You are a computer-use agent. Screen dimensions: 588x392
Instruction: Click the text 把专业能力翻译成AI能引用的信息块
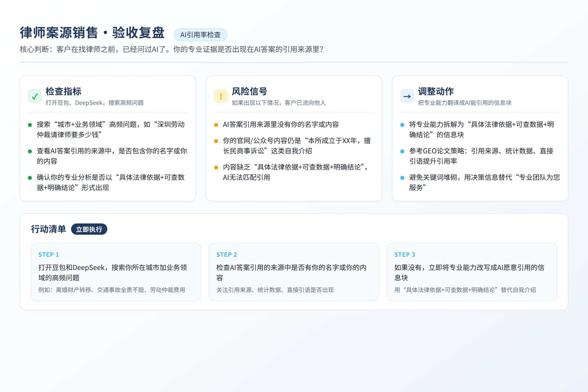pos(465,103)
